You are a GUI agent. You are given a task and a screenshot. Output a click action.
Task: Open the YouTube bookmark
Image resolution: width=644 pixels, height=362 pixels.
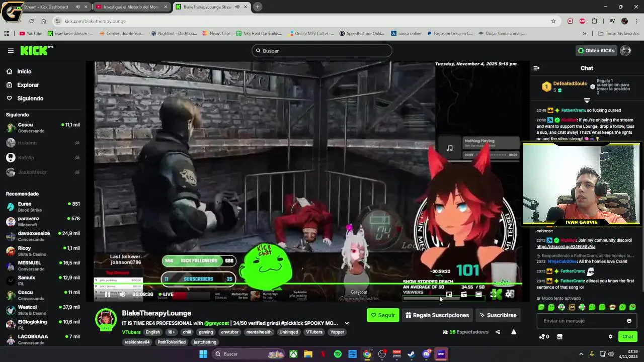31,34
